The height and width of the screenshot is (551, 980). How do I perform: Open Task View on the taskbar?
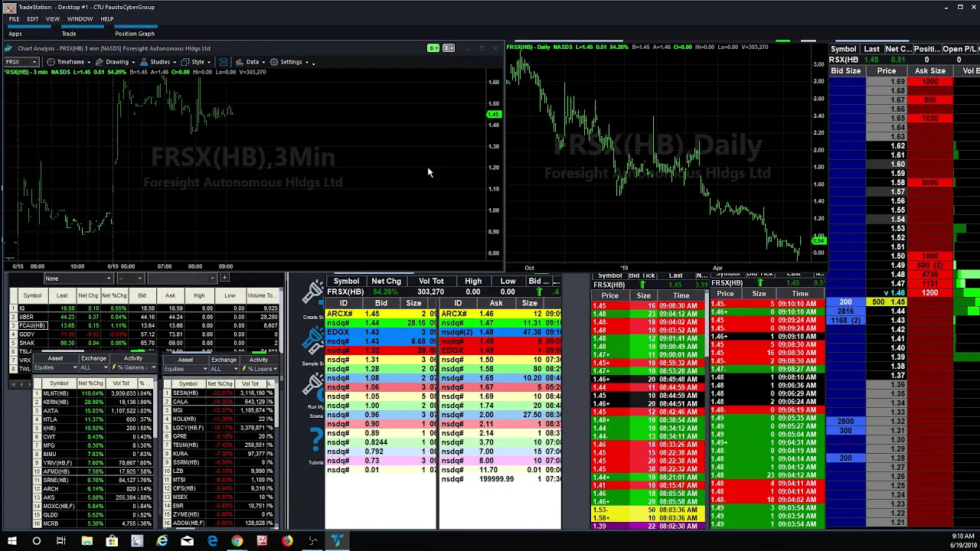click(x=61, y=541)
